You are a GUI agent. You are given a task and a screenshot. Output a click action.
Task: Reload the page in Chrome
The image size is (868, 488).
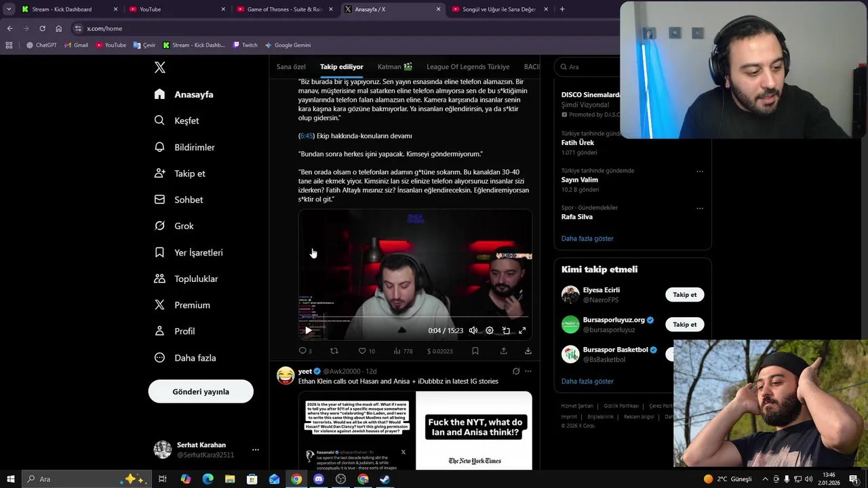coord(42,28)
